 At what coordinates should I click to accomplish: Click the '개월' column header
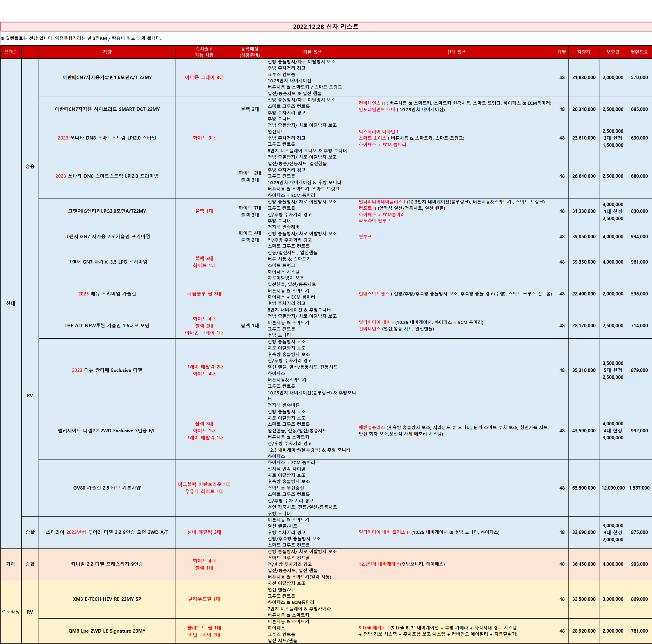point(562,52)
